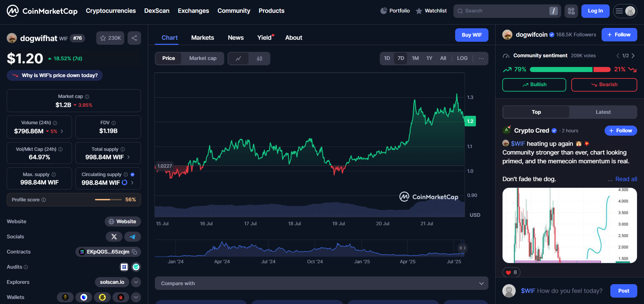This screenshot has width=644, height=304.
Task: Open the Watchlist star link
Action: click(x=431, y=11)
